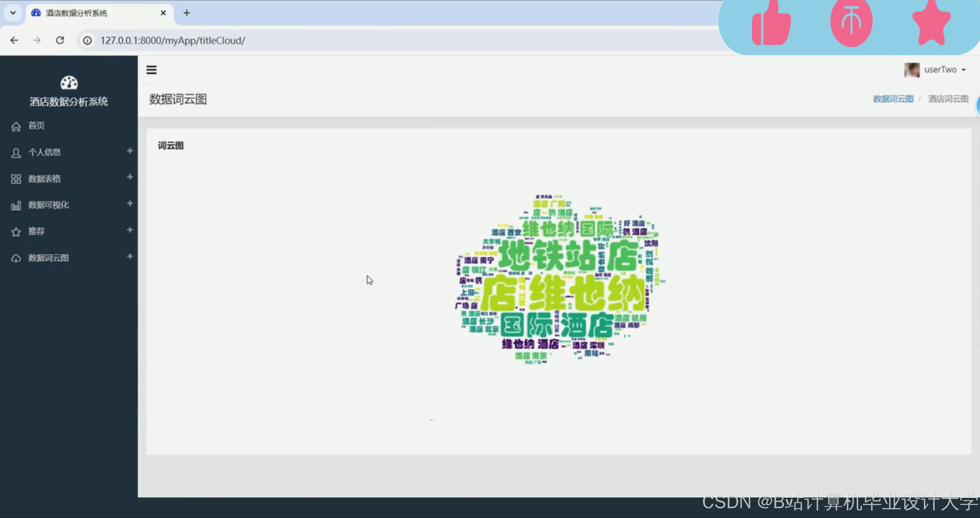
Task: Click the star icon beside 推荐
Action: coord(16,232)
